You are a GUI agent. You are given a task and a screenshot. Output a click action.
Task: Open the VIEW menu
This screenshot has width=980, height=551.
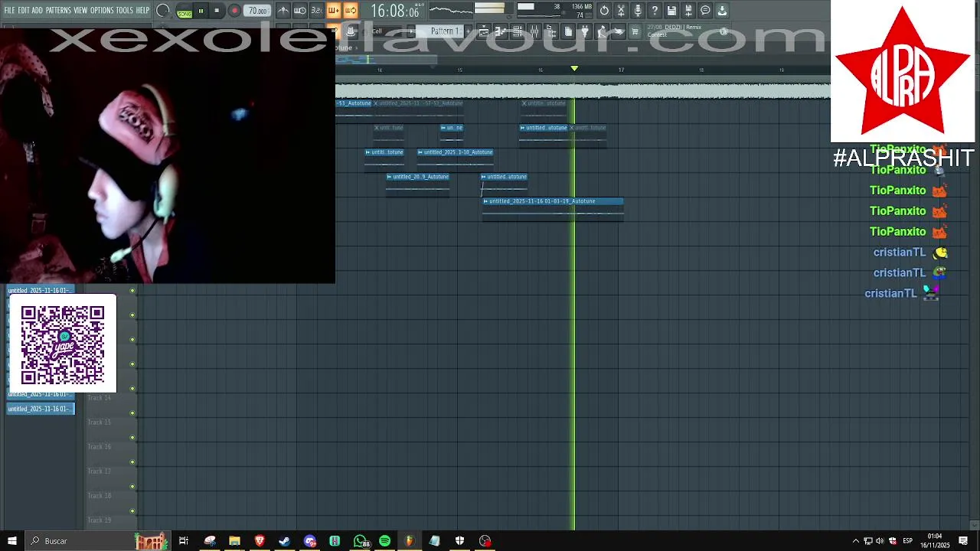pyautogui.click(x=80, y=11)
